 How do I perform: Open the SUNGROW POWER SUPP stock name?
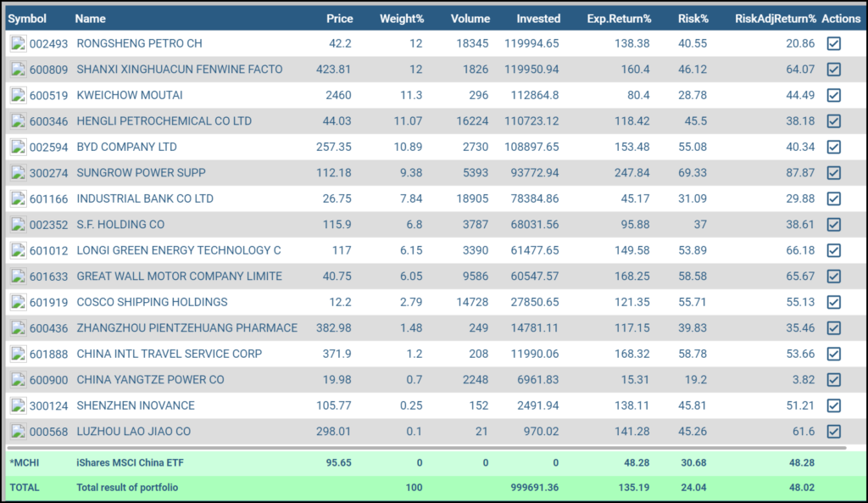pos(142,173)
